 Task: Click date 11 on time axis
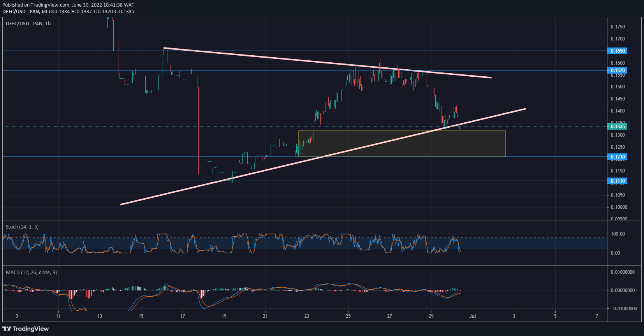tap(58, 316)
